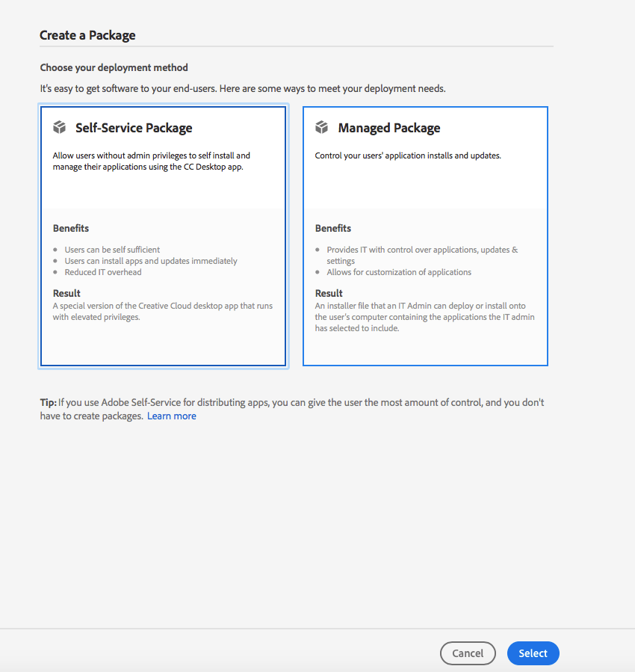Click 'Provides IT with control over applications' bullet
Screen dimensions: 635x672
point(422,255)
